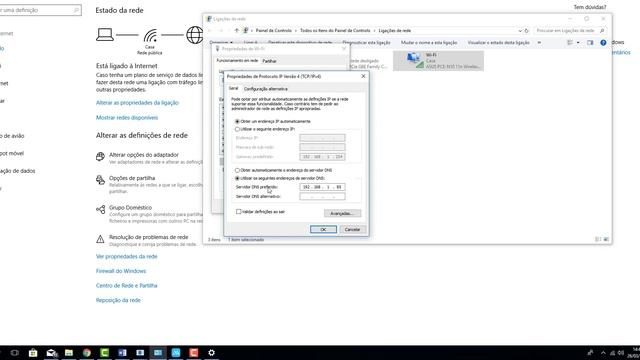Click the change view icon in Ligações de rede toolbar

[x=570, y=42]
